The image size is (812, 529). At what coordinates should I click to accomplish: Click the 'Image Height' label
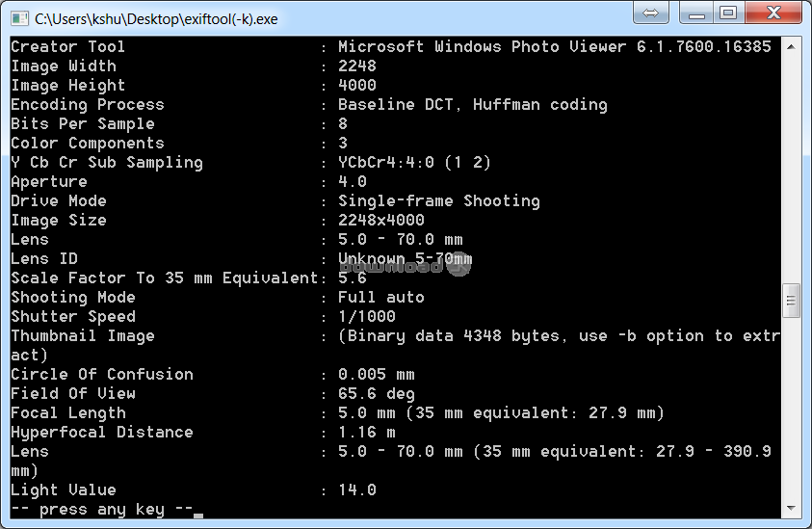click(x=67, y=85)
